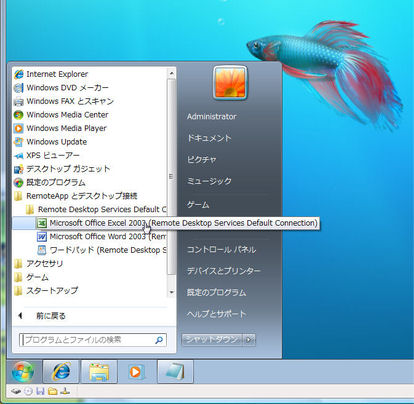Open 既定のプログラム in the right pane
Viewport: 414px width, 404px height.
point(216,292)
